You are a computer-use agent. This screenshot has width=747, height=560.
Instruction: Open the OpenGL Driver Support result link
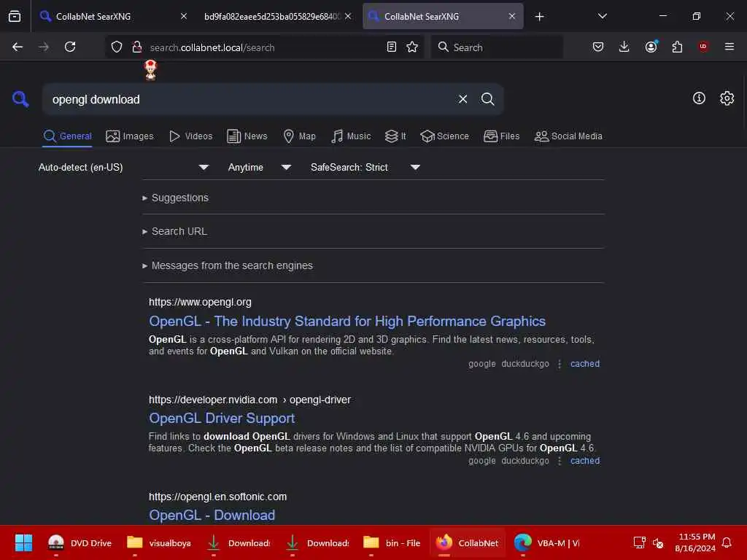[222, 419]
